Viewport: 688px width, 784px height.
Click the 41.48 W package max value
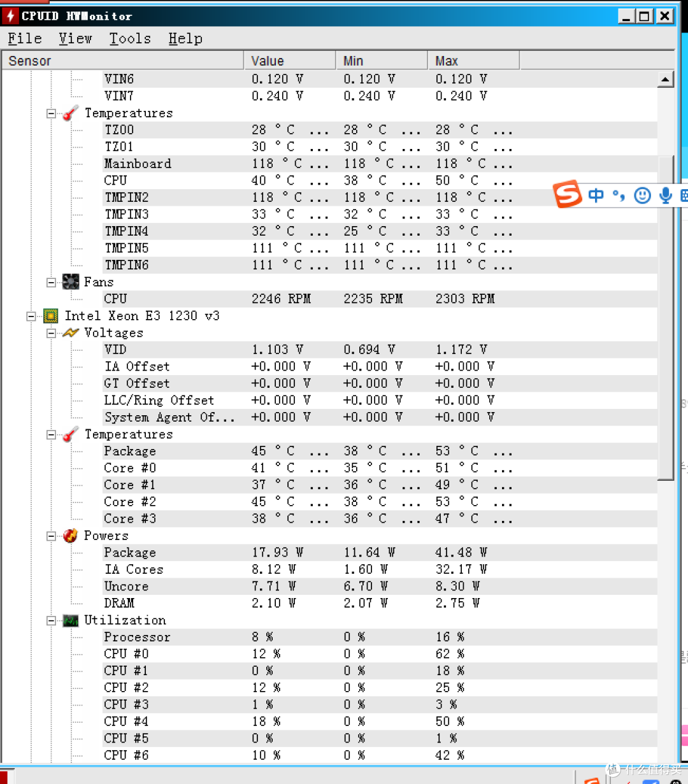pyautogui.click(x=461, y=553)
